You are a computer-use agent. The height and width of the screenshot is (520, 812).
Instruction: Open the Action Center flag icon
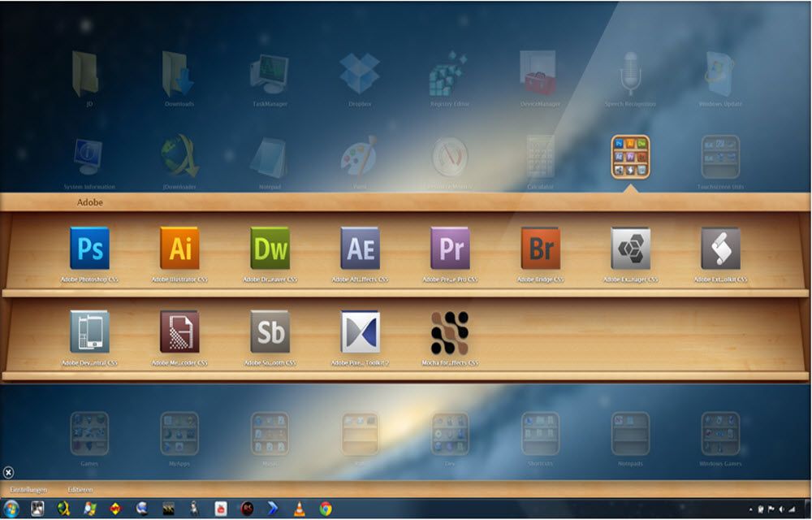[771, 509]
